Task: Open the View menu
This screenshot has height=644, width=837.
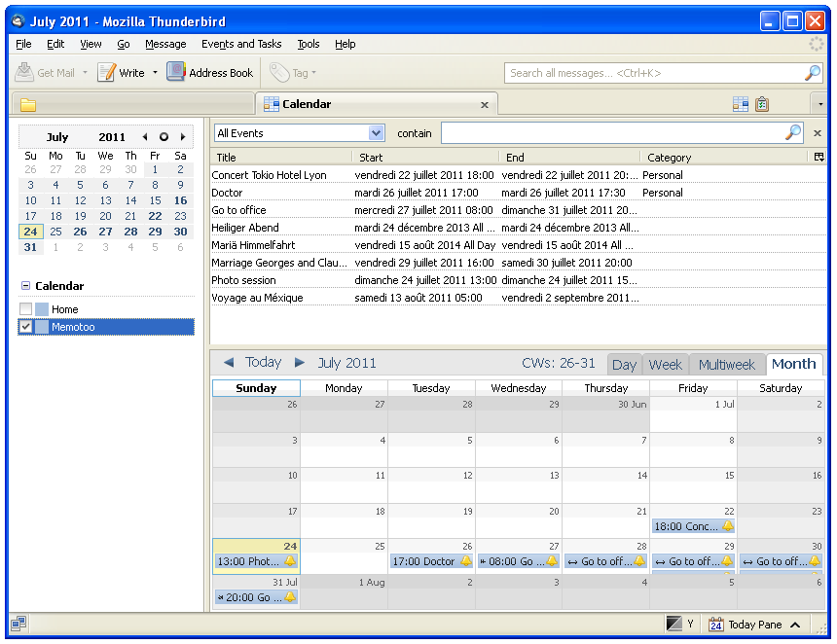Action: coord(91,45)
